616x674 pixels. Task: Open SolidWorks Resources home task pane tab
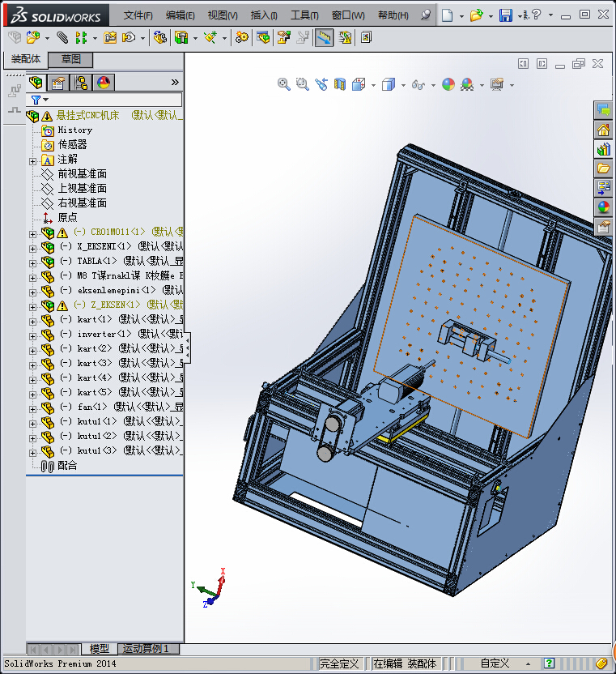604,130
